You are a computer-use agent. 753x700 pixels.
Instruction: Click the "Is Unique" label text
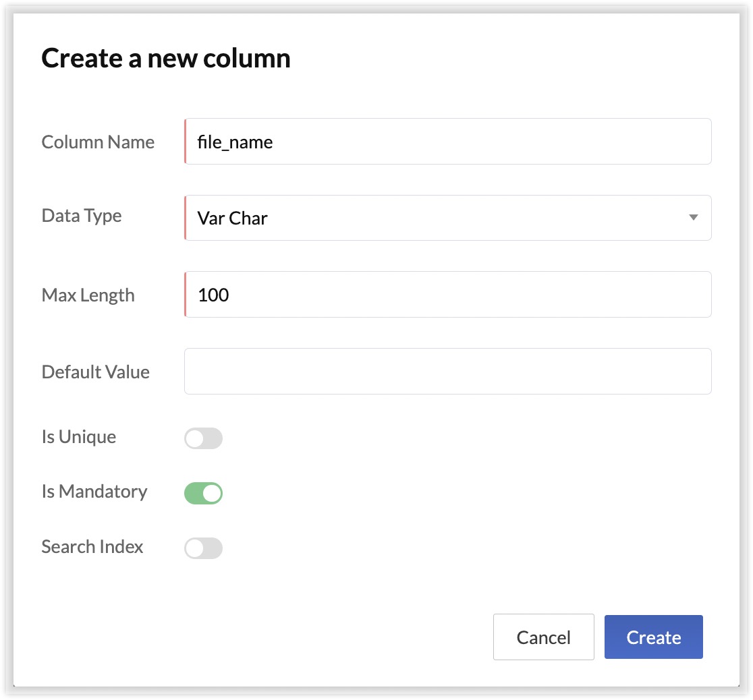78,437
